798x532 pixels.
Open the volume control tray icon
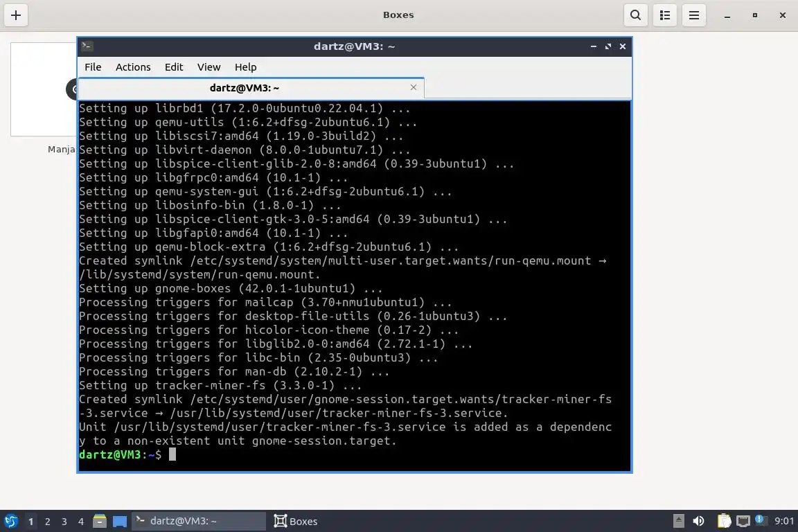click(x=699, y=521)
